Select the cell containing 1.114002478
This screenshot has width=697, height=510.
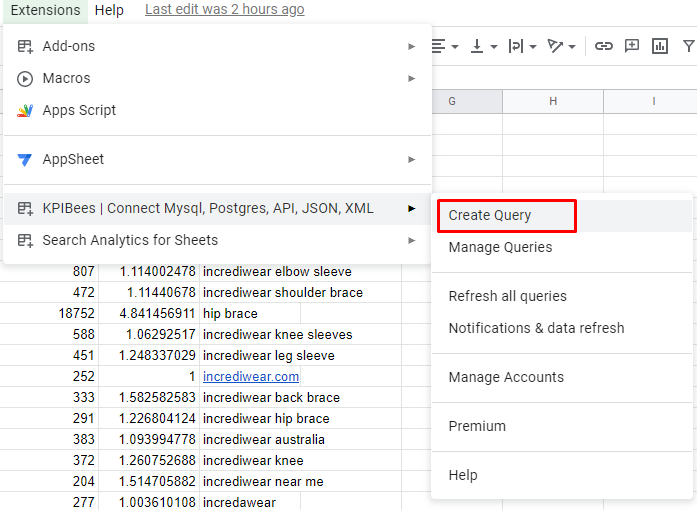coord(149,271)
